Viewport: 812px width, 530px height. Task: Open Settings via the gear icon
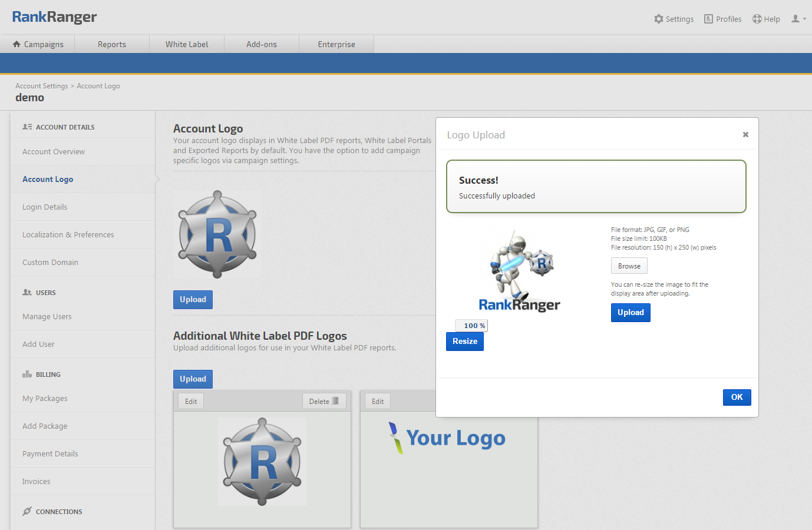click(x=659, y=19)
